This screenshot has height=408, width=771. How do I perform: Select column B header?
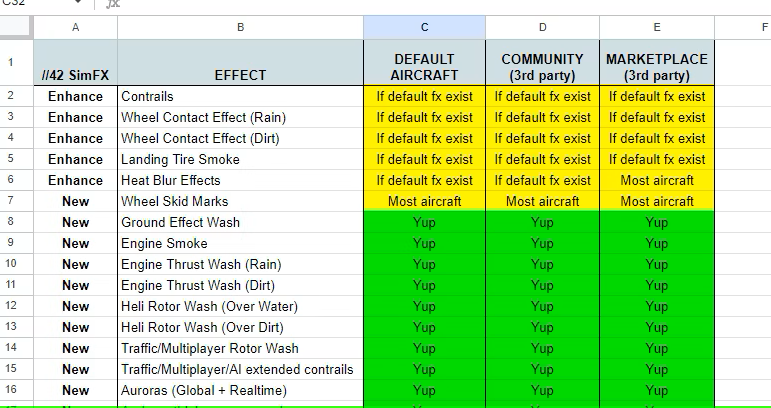[240, 28]
